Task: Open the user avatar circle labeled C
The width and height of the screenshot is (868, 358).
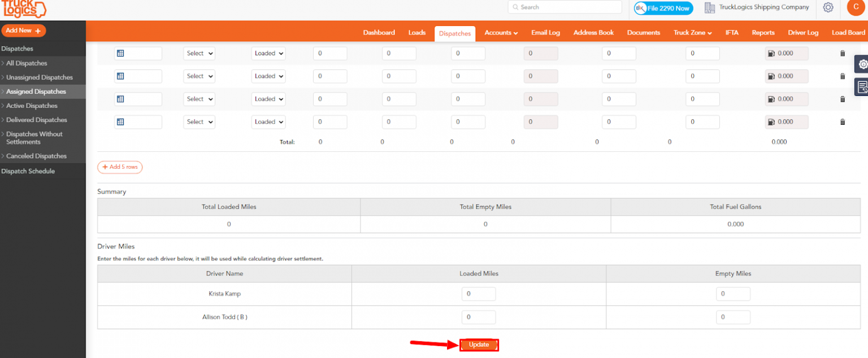Action: point(855,7)
